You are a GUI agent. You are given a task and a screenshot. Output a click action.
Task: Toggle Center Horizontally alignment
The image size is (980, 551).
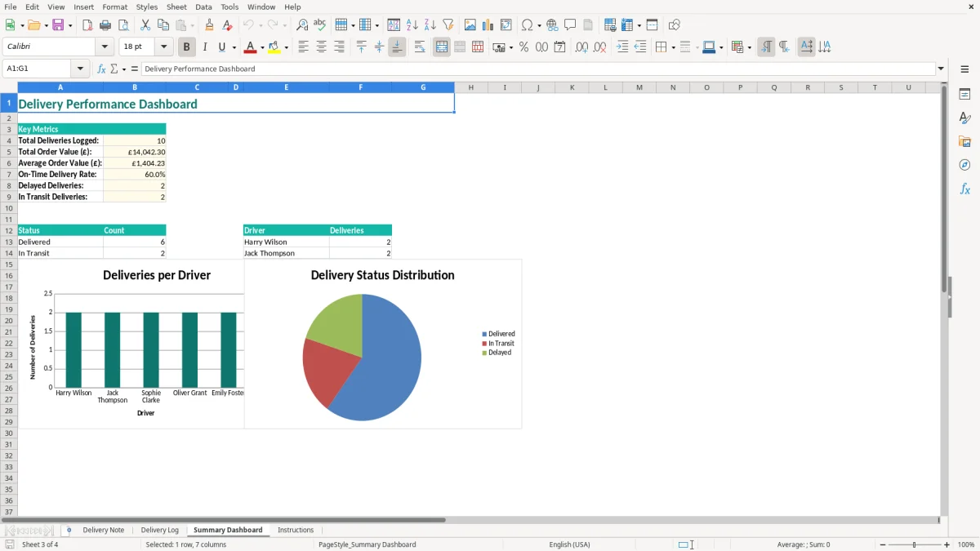pos(321,47)
